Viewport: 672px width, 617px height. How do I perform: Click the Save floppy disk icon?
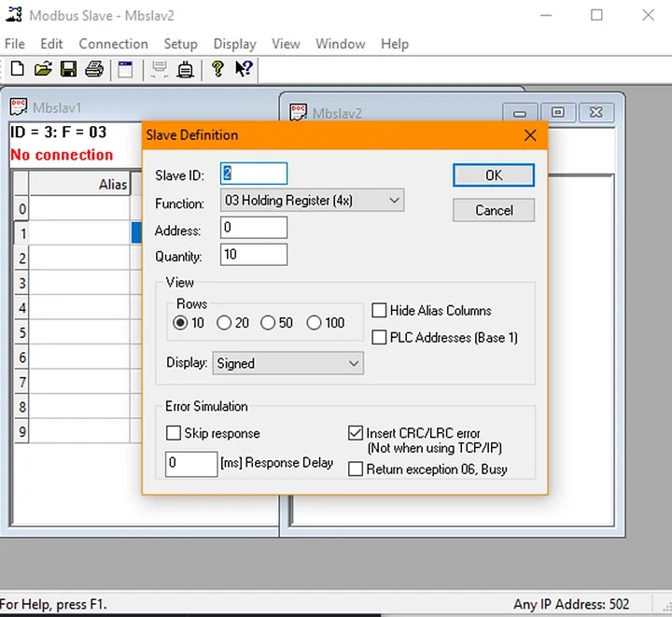68,69
